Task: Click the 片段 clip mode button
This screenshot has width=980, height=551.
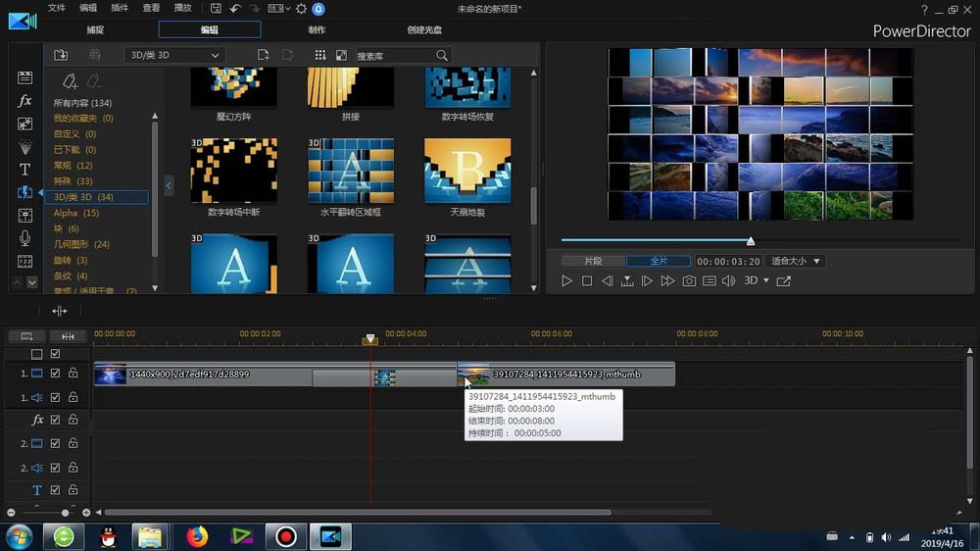Action: pyautogui.click(x=593, y=261)
